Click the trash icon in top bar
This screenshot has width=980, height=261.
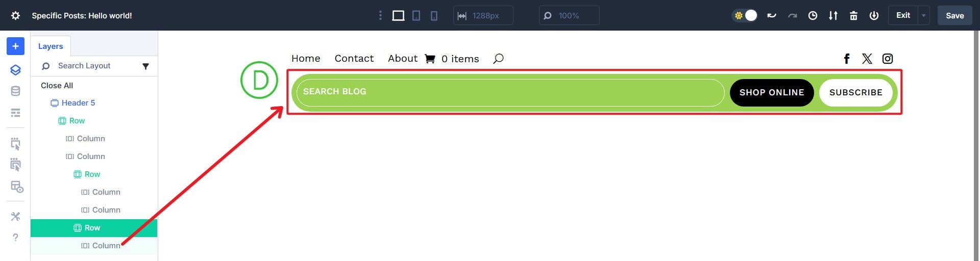coord(853,16)
